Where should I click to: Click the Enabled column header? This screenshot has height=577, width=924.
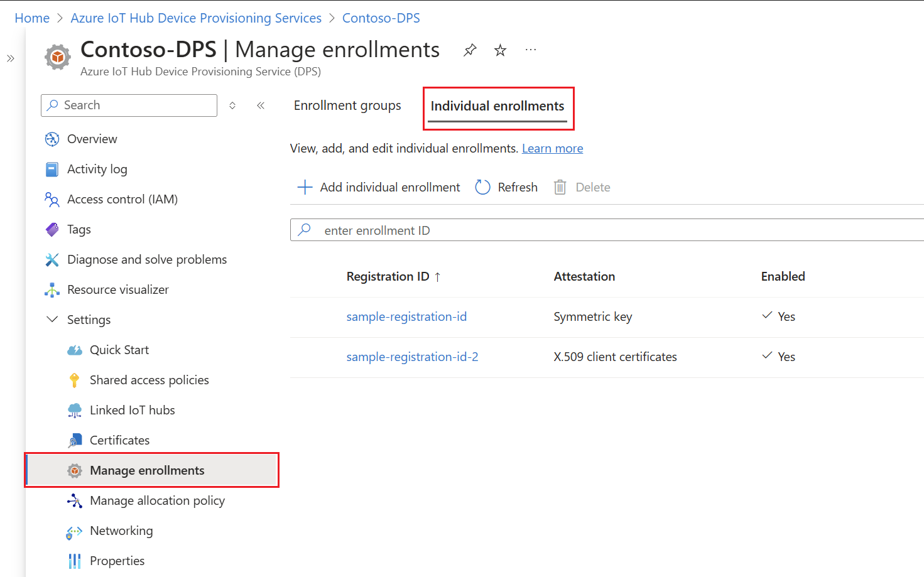(783, 276)
